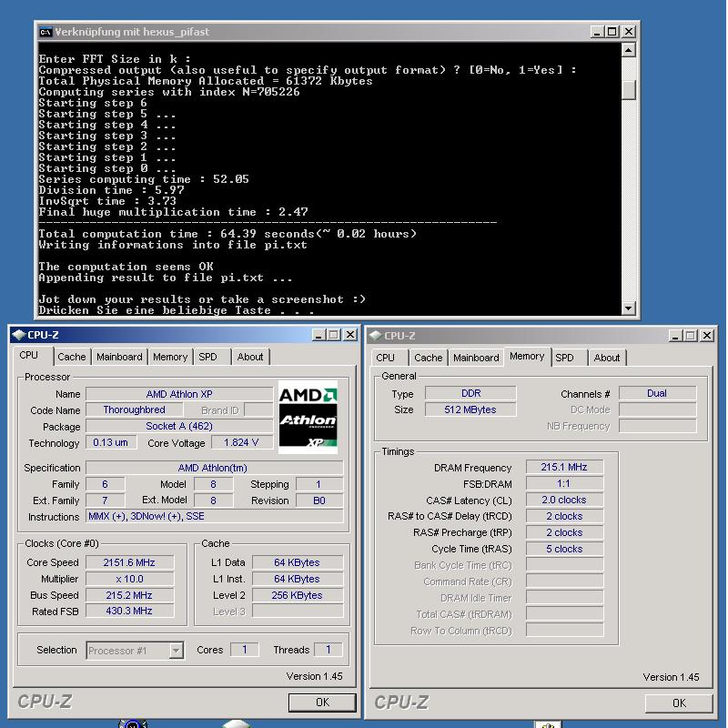Click the Revision value 'B0'
Screen dimensions: 728x728
point(319,500)
